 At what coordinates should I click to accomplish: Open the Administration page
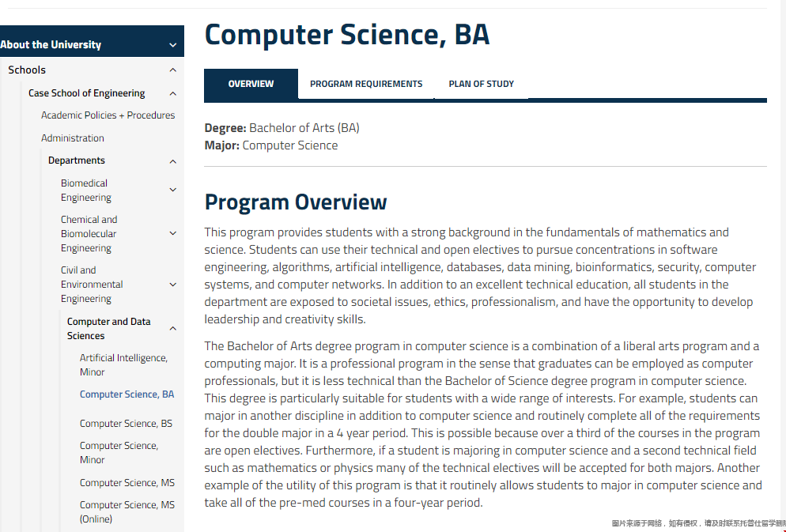(x=72, y=138)
